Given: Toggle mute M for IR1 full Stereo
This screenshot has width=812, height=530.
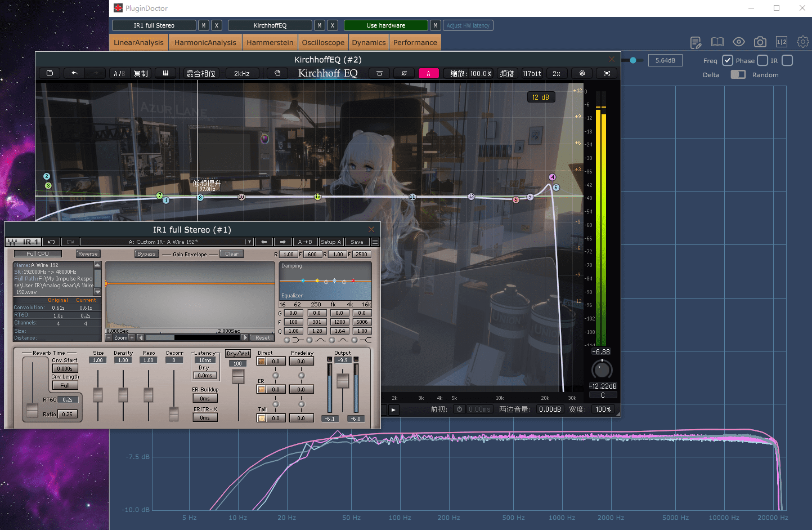Looking at the screenshot, I should pyautogui.click(x=204, y=25).
